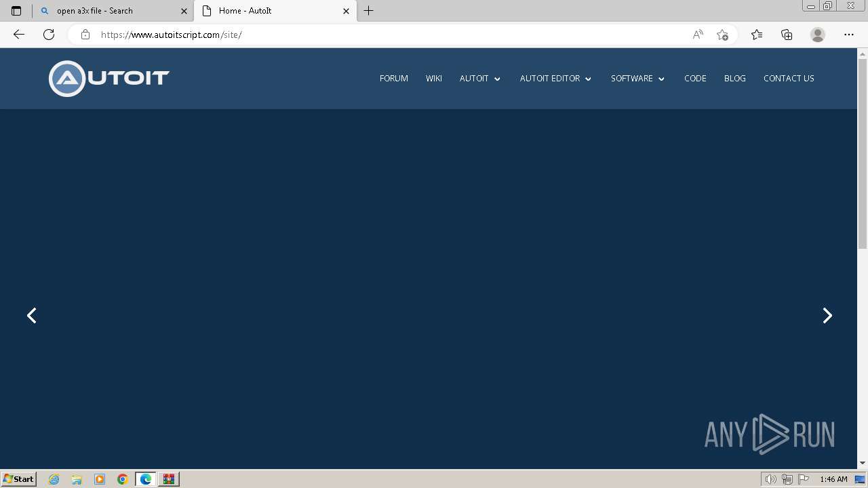
Task: Open the BLOG menu item
Action: [x=735, y=79]
